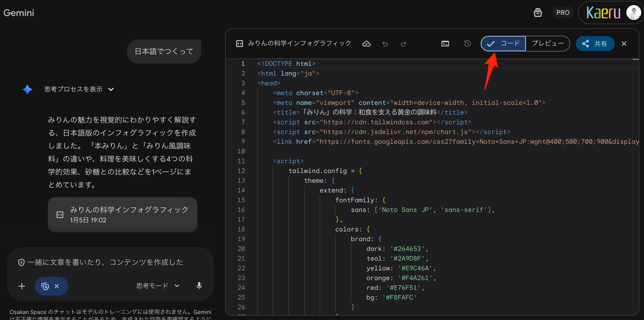Click the meta viewport code line
Image resolution: width=644 pixels, height=320 pixels.
tap(409, 103)
